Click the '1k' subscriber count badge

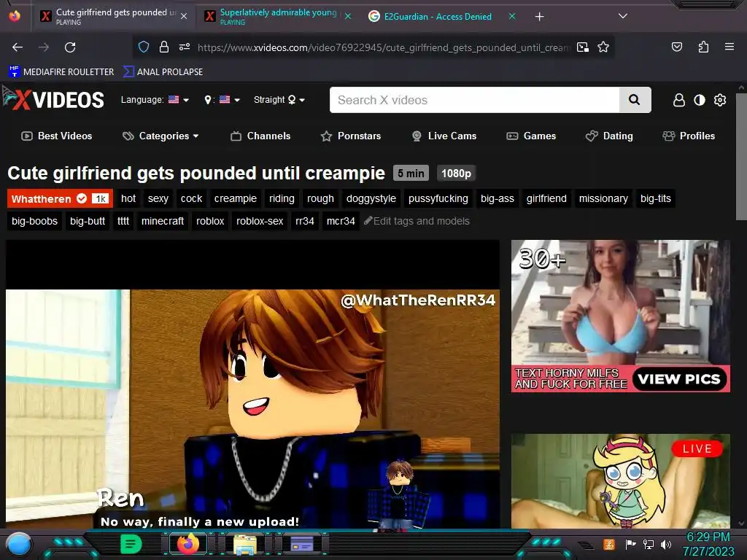[x=100, y=198]
